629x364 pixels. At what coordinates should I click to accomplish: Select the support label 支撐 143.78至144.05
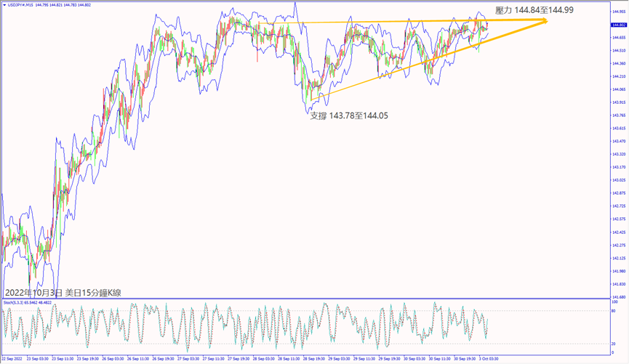348,115
